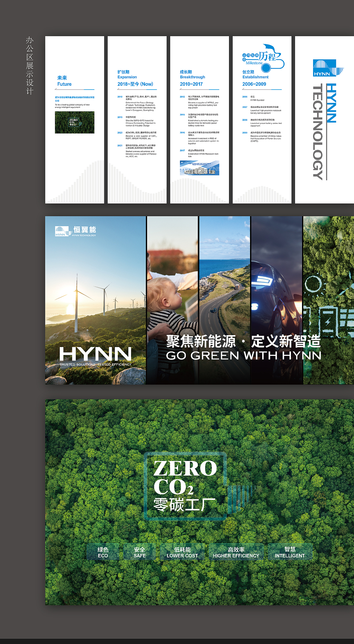Viewport: 354px width, 644px height.
Task: Click the 未来 Future heading
Action: pos(64,81)
